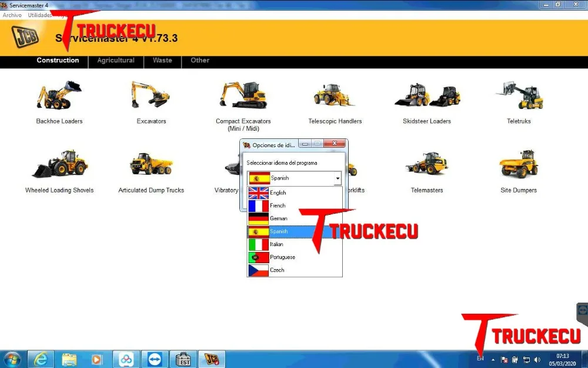Click the JCB logo in header

[x=25, y=37]
